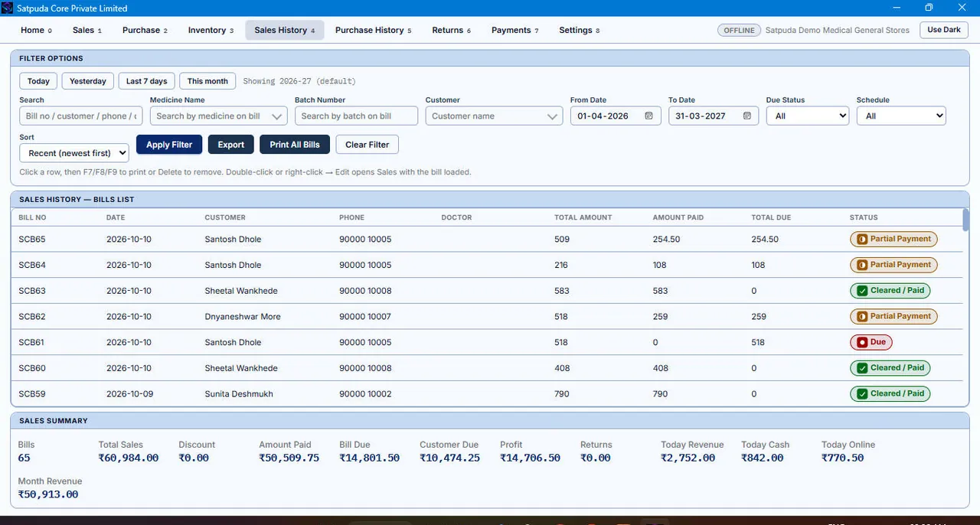The height and width of the screenshot is (525, 980).
Task: Go to the Home tab
Action: pyautogui.click(x=36, y=30)
